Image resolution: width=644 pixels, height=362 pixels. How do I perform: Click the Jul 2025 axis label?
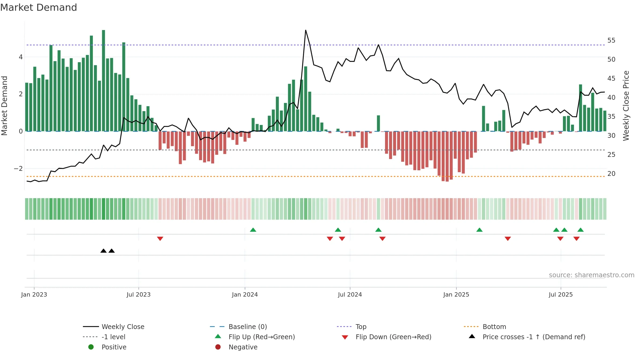(561, 295)
